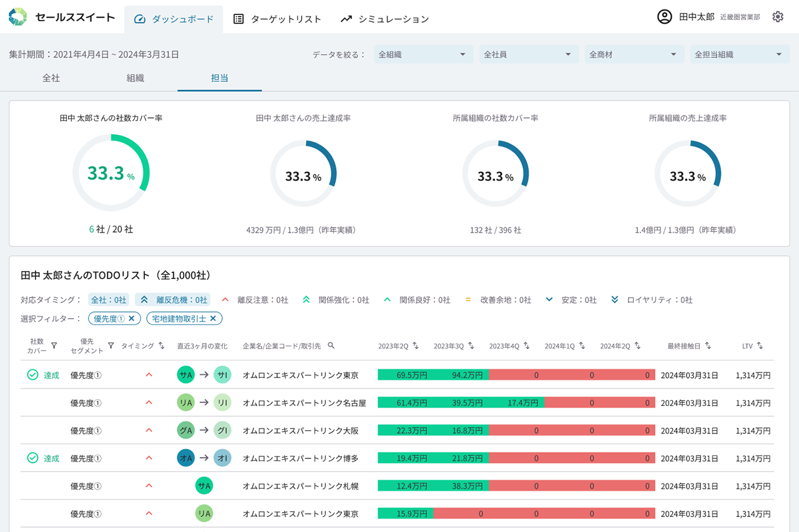Toggle the 改善余地：0社 timing filter
The width and height of the screenshot is (799, 532).
pyautogui.click(x=498, y=300)
